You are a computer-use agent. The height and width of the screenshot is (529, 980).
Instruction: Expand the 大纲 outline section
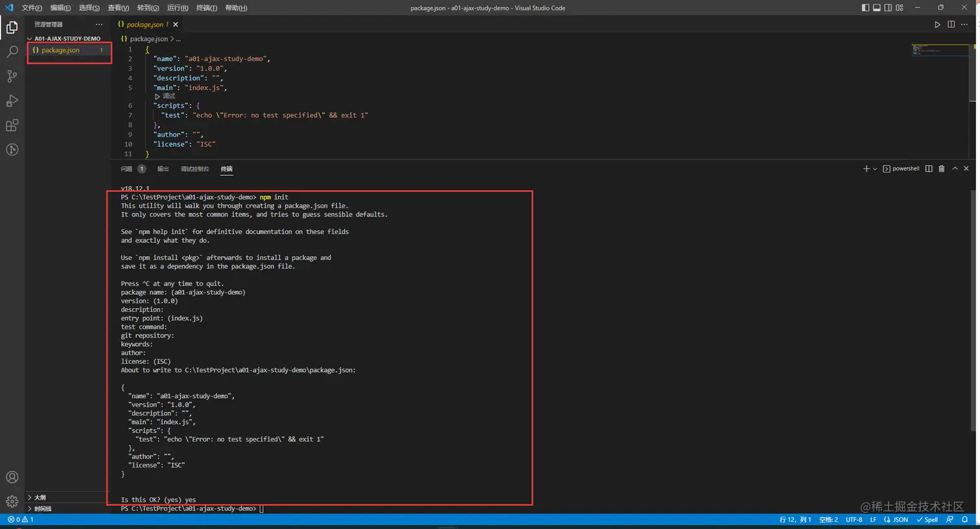point(67,497)
